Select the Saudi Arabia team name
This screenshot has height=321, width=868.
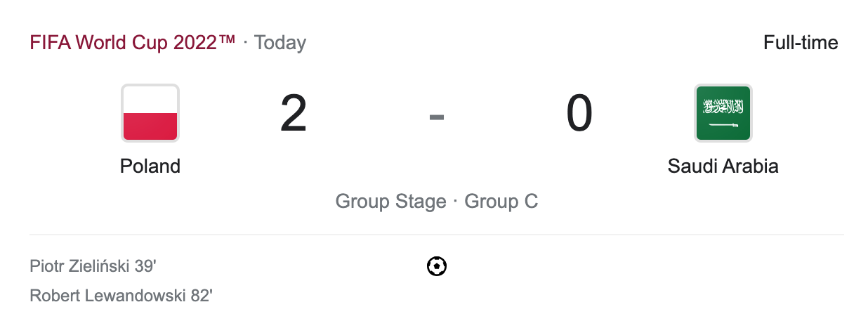click(x=723, y=166)
